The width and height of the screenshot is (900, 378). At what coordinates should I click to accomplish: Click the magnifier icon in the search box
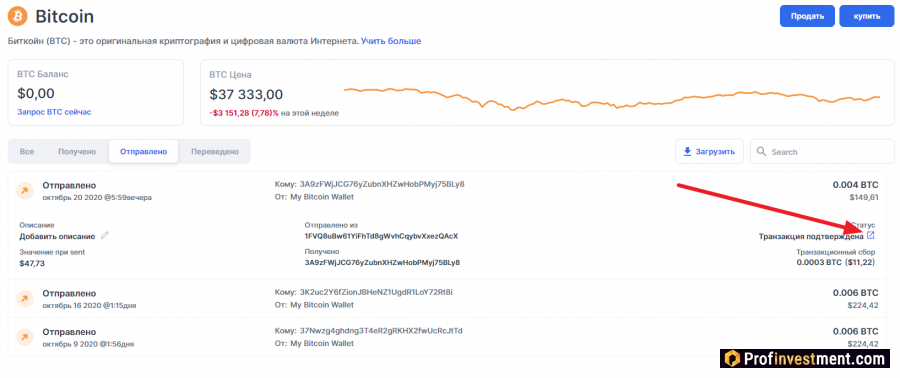coord(762,151)
